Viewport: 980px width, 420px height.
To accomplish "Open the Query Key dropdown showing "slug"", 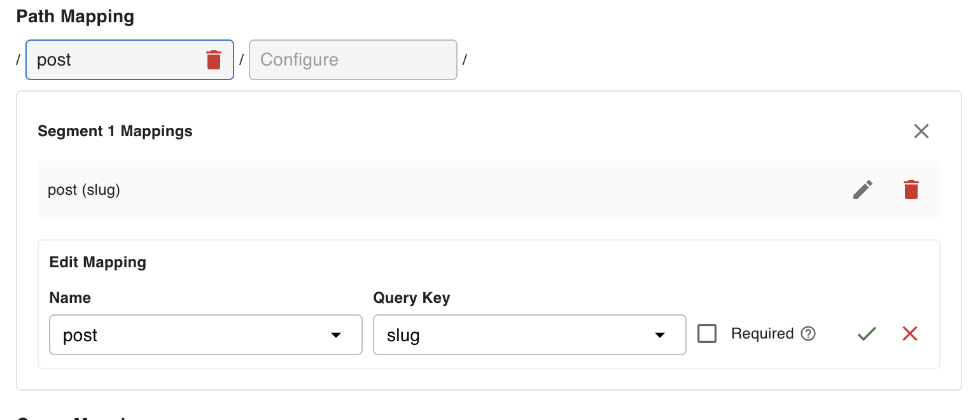I will point(515,335).
